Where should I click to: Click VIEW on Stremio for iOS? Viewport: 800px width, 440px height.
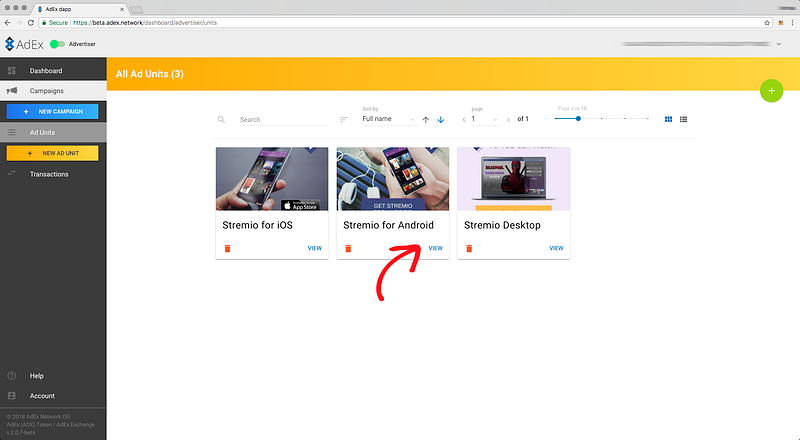[x=315, y=248]
